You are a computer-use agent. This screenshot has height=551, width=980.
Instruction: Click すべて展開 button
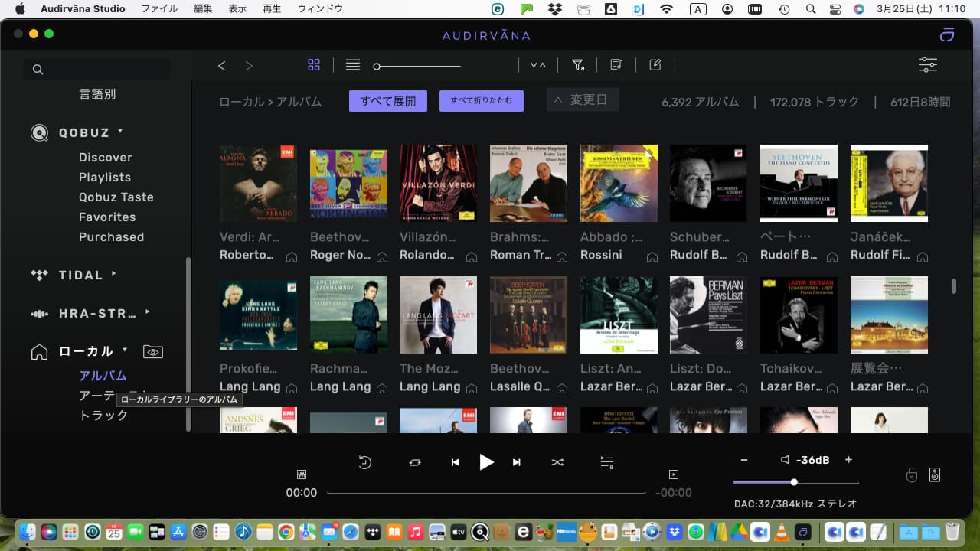388,101
